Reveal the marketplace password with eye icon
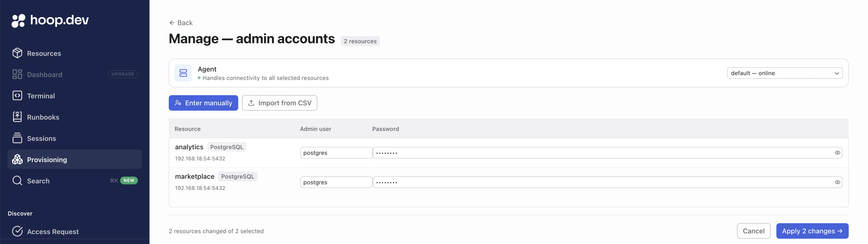 point(837,182)
